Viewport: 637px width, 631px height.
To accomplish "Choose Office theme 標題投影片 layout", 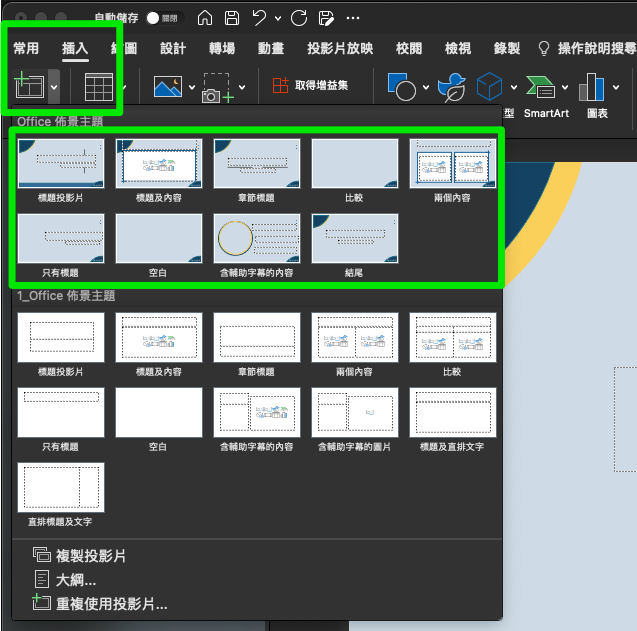I will pos(61,163).
